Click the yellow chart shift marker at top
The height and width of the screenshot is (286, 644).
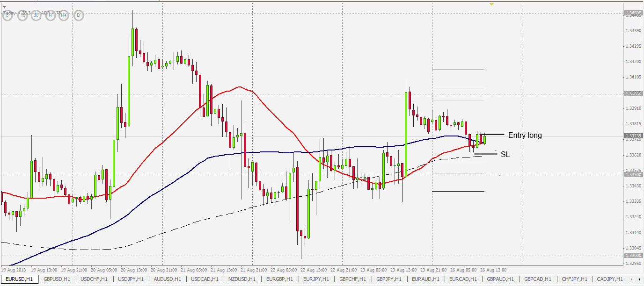click(491, 4)
